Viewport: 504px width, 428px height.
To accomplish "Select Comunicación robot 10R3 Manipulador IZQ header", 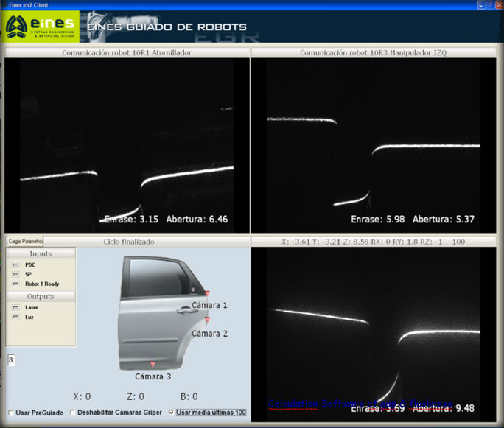I will click(x=373, y=53).
